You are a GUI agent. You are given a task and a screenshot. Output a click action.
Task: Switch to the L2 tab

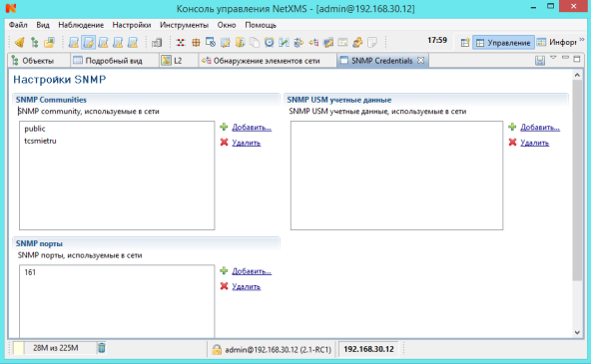tap(178, 61)
